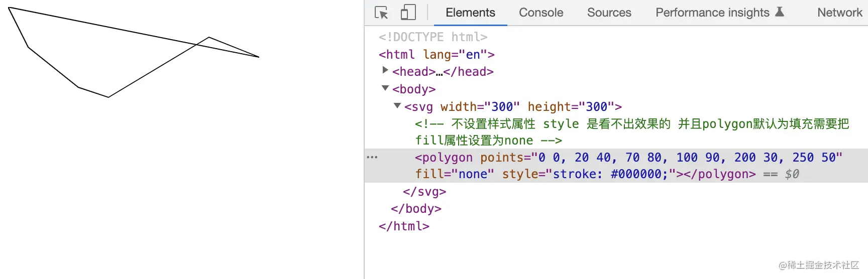Select the closing body tag

coord(416,209)
